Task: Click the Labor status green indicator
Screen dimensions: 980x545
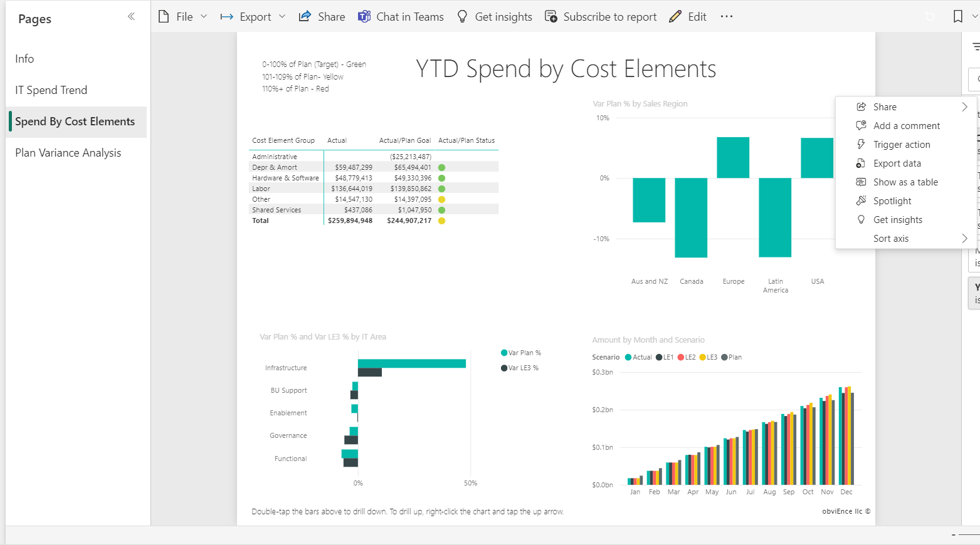Action: (x=441, y=189)
